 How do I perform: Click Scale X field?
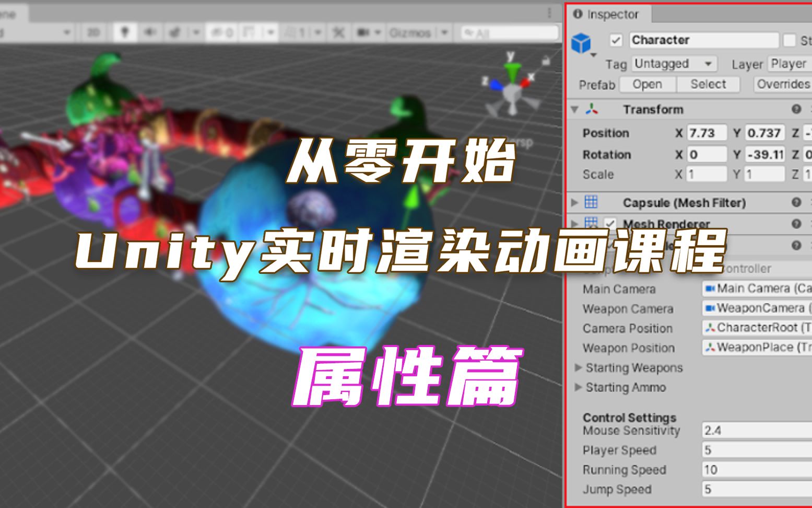click(x=707, y=174)
